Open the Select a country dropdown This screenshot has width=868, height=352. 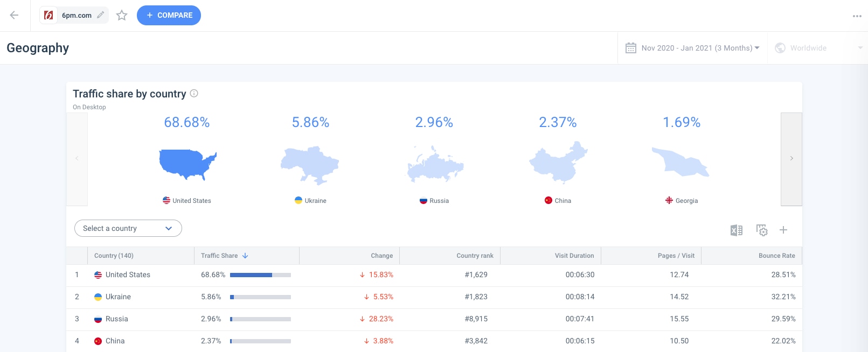(x=128, y=228)
